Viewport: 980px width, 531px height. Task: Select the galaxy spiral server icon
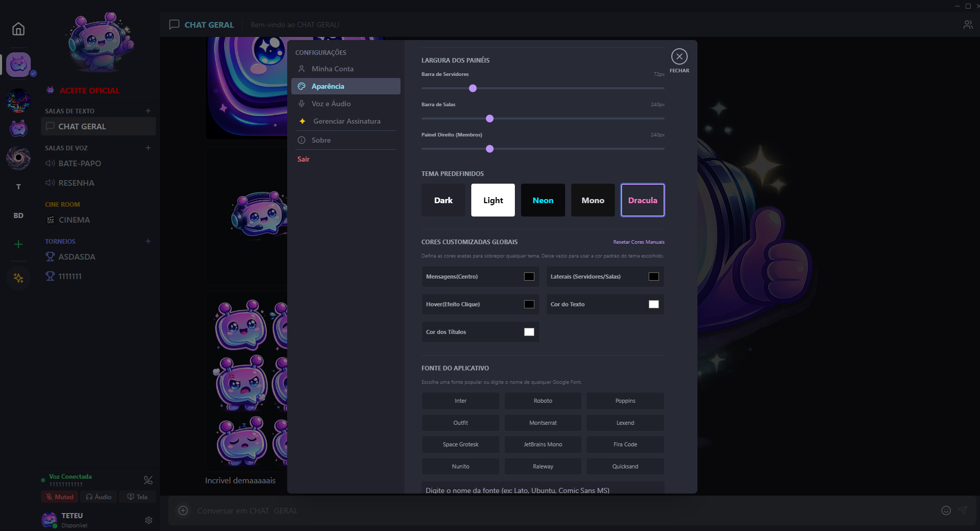pyautogui.click(x=18, y=158)
